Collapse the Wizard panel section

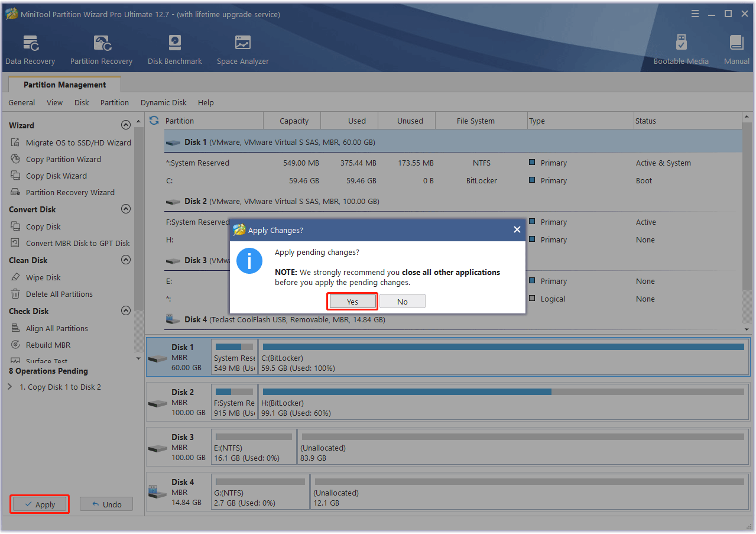(126, 125)
